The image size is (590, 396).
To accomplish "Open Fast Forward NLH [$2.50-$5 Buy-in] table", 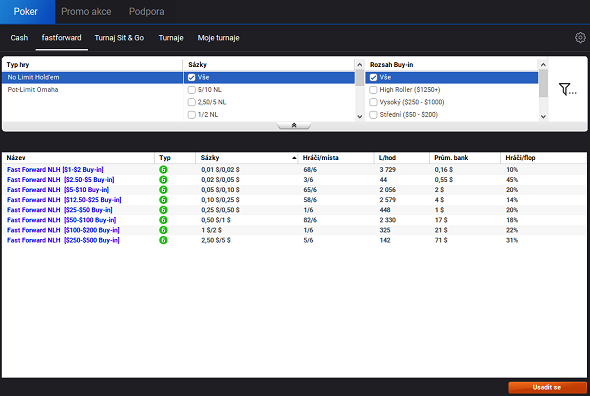I will pyautogui.click(x=61, y=180).
